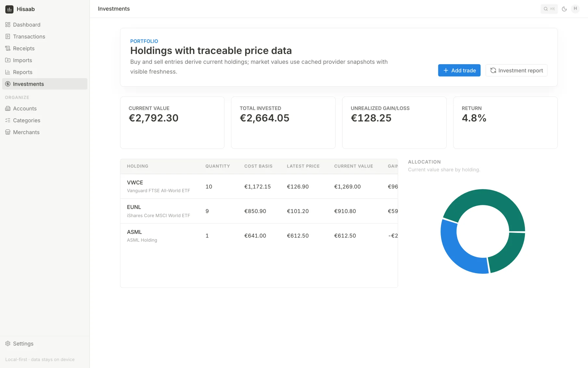Click the Add trade button
The width and height of the screenshot is (588, 368).
pos(459,70)
